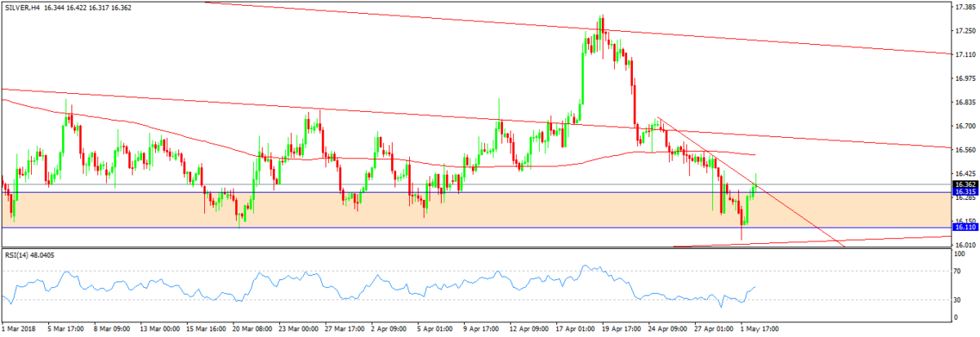980x337 pixels.
Task: Click the 16.425 price axis label
Action: (x=965, y=173)
